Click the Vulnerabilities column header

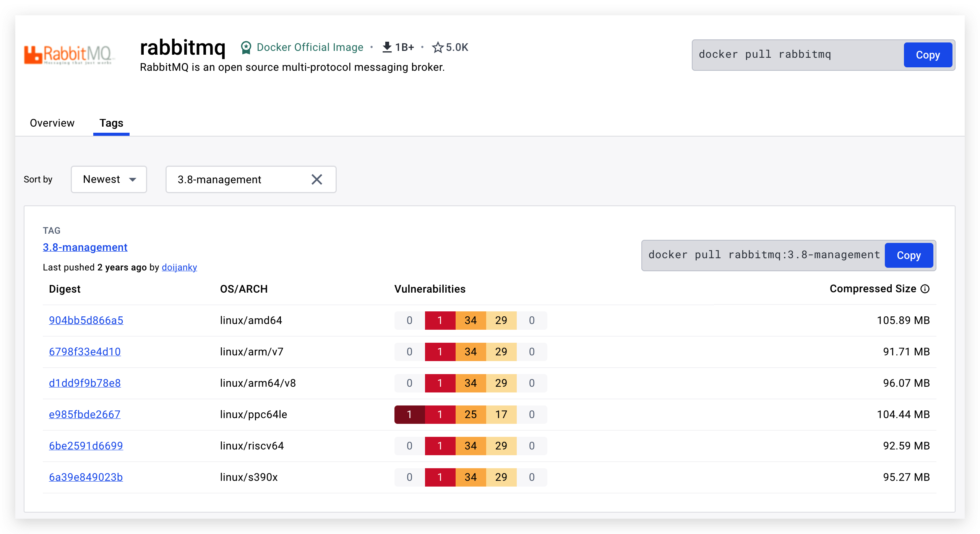430,289
